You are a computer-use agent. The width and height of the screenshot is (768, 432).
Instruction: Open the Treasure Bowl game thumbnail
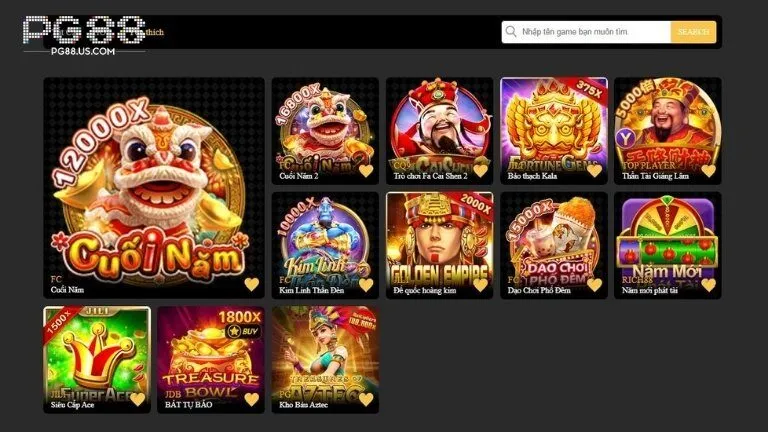click(211, 360)
